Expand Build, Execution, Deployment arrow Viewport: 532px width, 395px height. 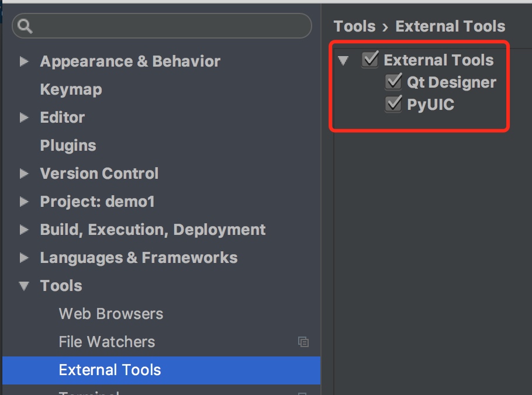[24, 230]
